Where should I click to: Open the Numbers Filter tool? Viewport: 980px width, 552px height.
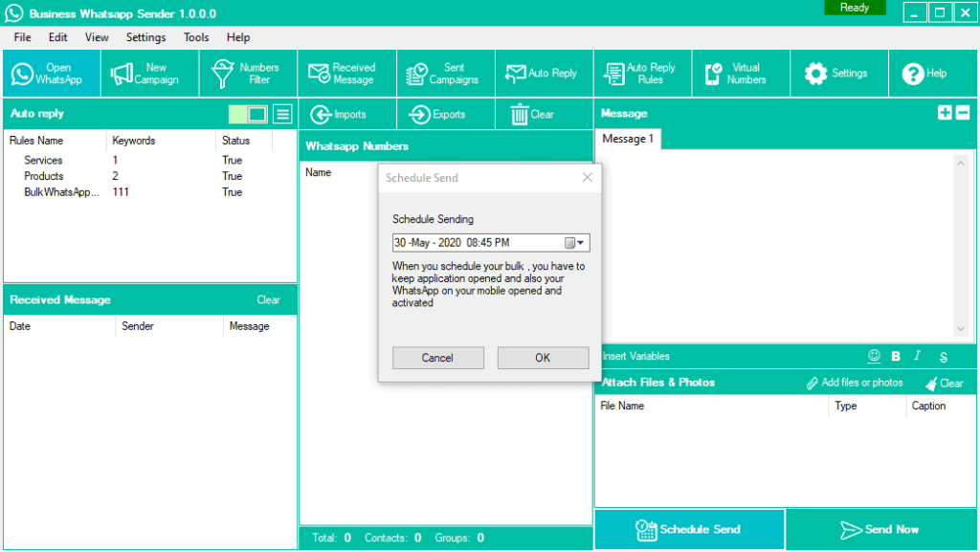247,74
